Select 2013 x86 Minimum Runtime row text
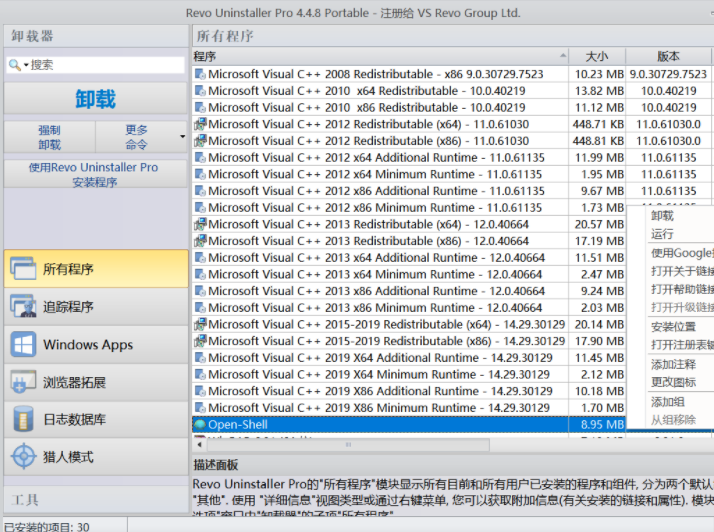This screenshot has height=532, width=714. point(375,308)
